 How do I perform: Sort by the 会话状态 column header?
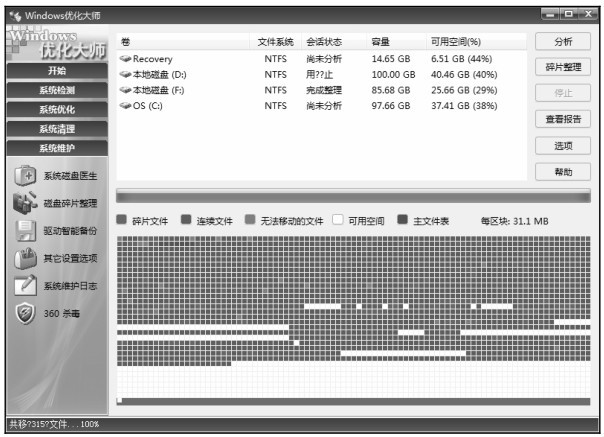tap(334, 42)
